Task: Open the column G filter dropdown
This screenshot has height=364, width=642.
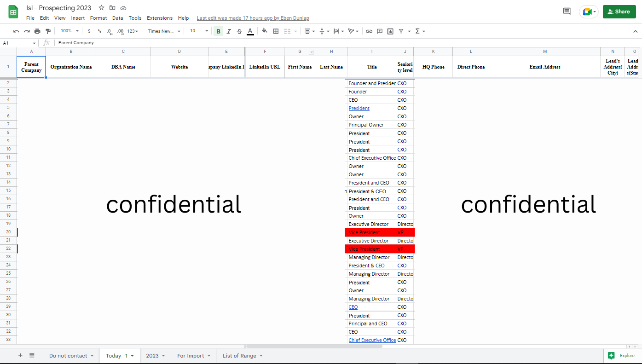Action: (x=311, y=52)
